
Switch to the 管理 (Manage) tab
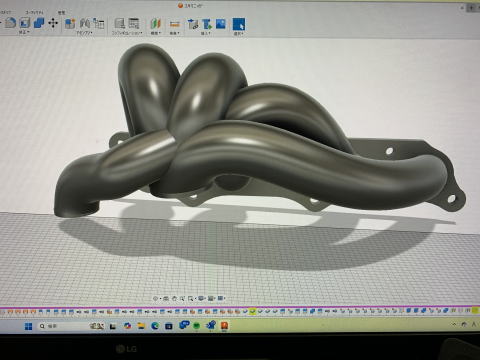61,13
